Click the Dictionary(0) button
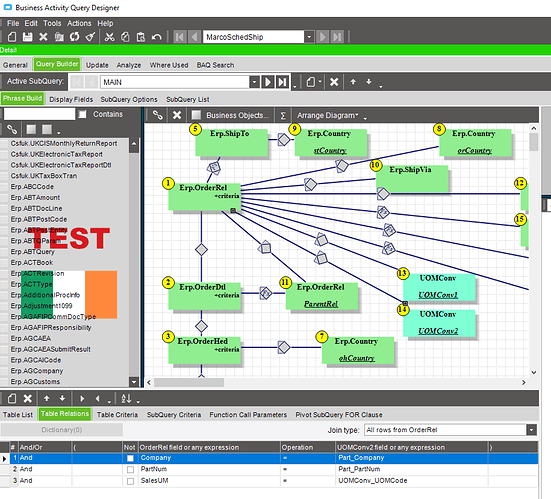Screen dimensions: 551x499 [x=61, y=430]
